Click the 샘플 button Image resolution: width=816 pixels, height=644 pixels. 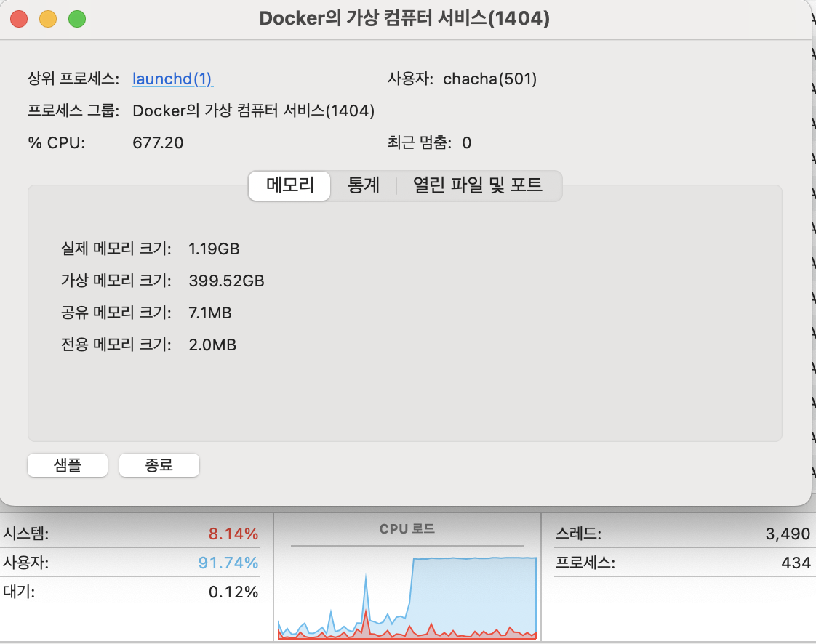(68, 464)
